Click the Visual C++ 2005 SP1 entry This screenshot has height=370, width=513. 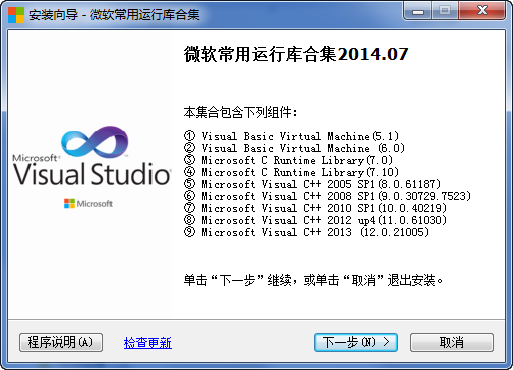pos(312,184)
